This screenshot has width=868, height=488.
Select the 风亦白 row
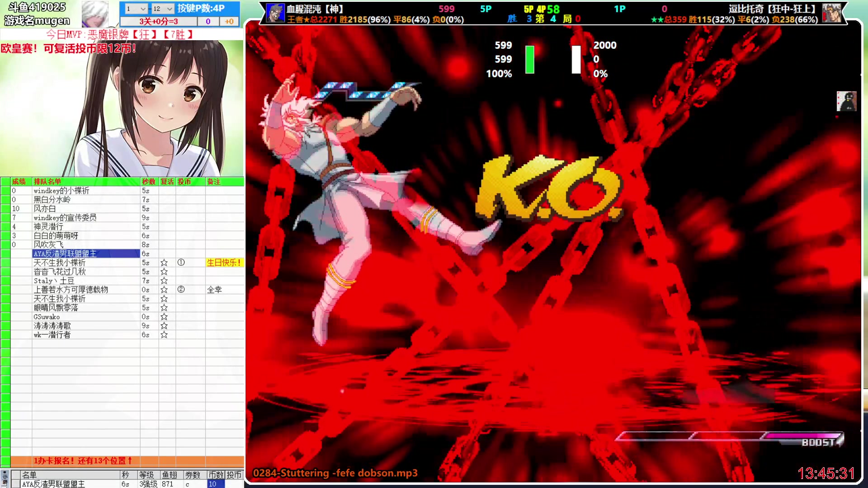pos(122,209)
